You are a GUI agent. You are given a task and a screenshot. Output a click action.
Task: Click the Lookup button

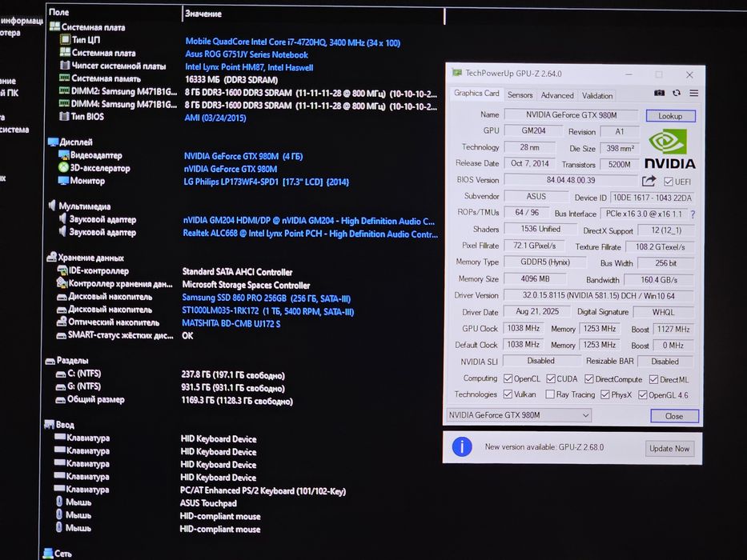[x=670, y=116]
